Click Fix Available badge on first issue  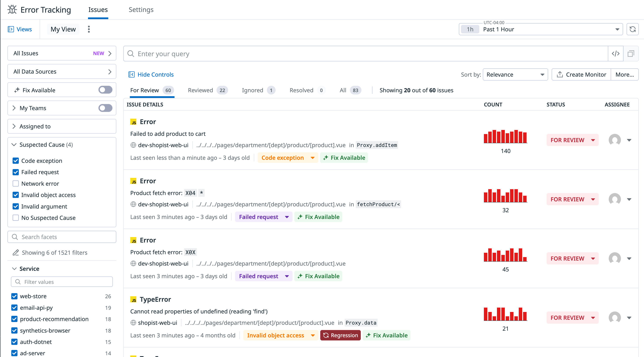point(344,158)
